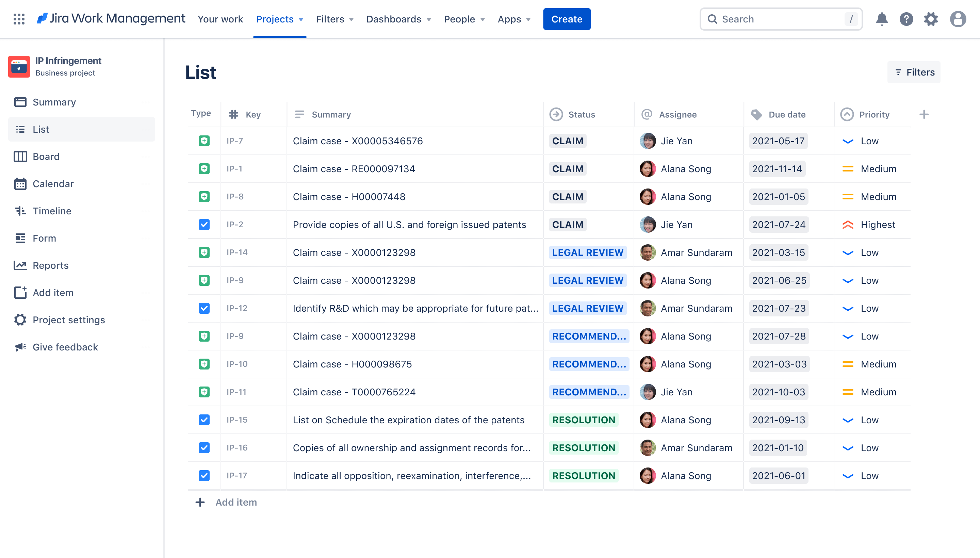This screenshot has height=558, width=980.
Task: Open the Board view icon
Action: 20,155
